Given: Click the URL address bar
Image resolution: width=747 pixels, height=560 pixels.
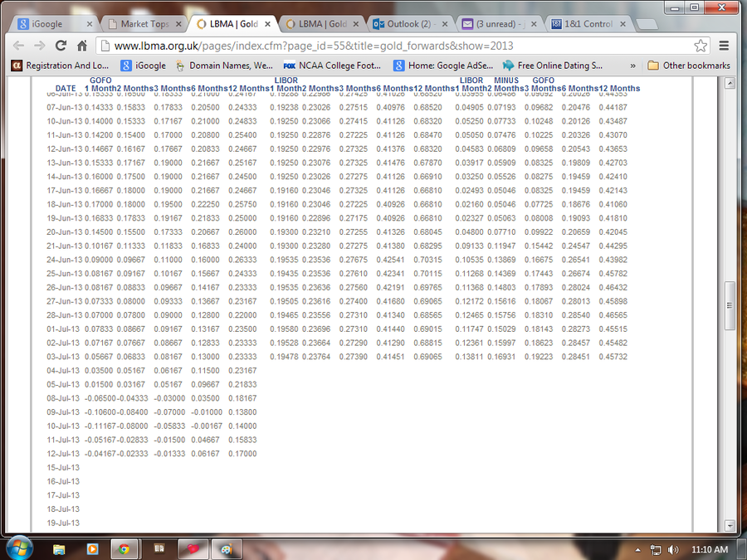Looking at the screenshot, I should 398,46.
